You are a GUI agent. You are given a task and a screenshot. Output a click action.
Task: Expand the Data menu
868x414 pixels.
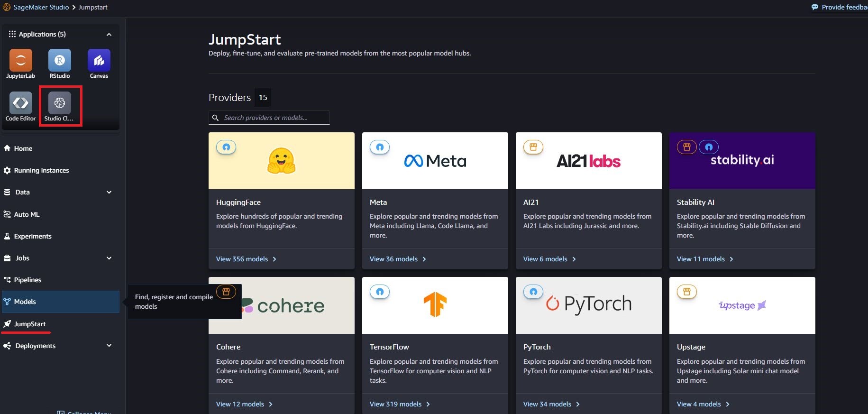click(109, 192)
